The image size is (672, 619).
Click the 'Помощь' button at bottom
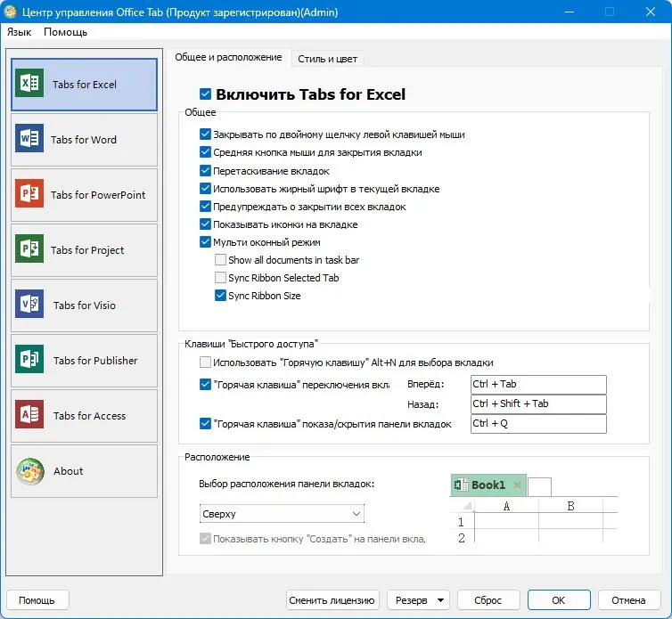coord(37,600)
